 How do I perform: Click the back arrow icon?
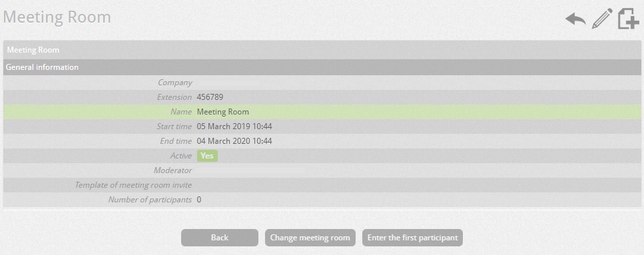[x=575, y=19]
